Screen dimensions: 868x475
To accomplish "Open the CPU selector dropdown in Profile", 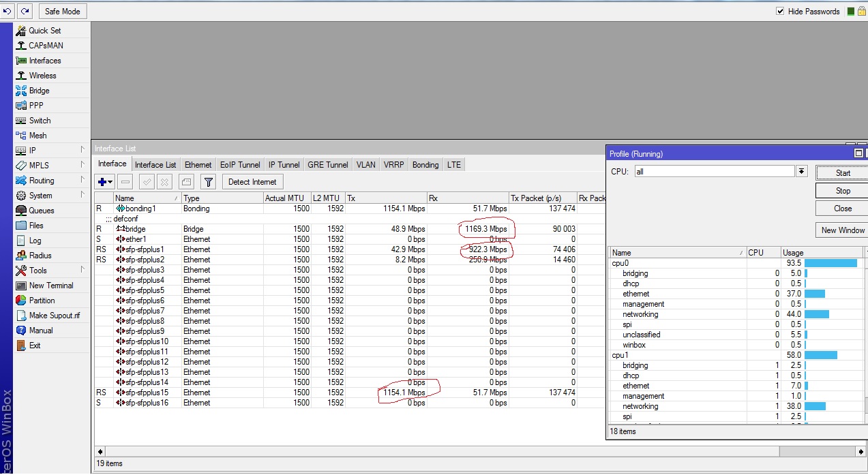I will tap(801, 171).
